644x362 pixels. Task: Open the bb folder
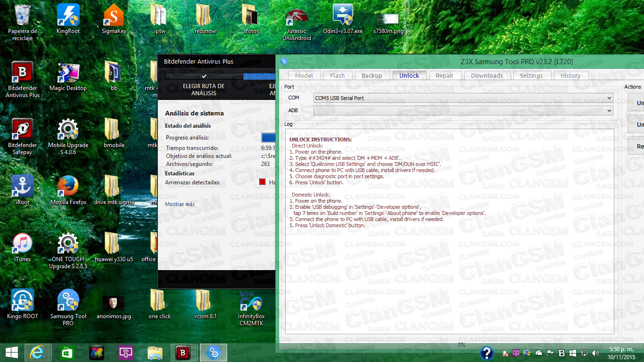point(114,76)
